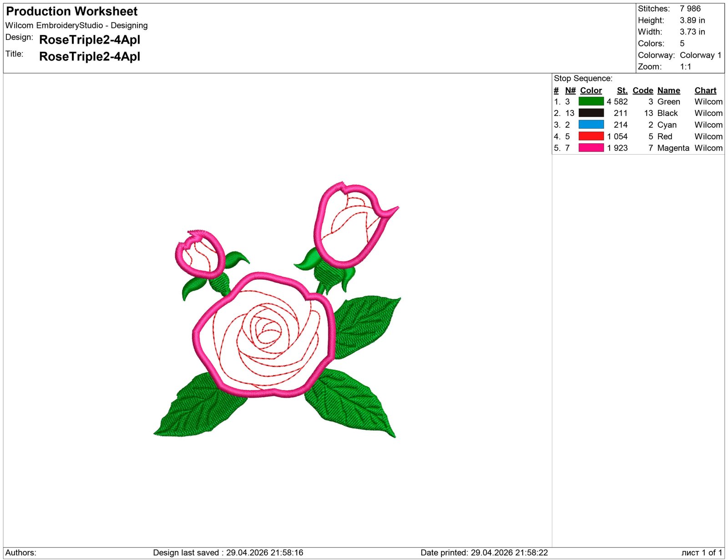This screenshot has width=728, height=560.
Task: Click the Green color swatch
Action: (x=591, y=101)
